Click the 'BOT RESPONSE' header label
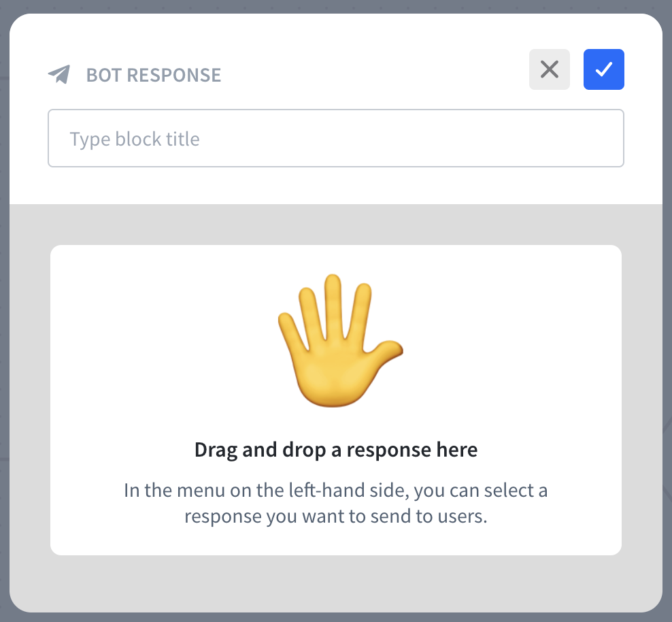This screenshot has width=672, height=622. click(x=153, y=75)
